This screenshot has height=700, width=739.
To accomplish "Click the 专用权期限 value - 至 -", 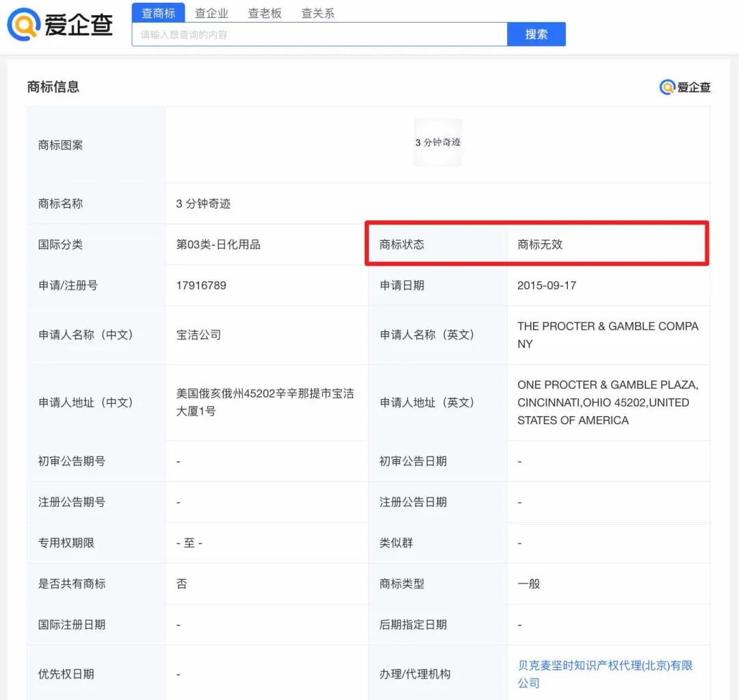I will tap(189, 543).
